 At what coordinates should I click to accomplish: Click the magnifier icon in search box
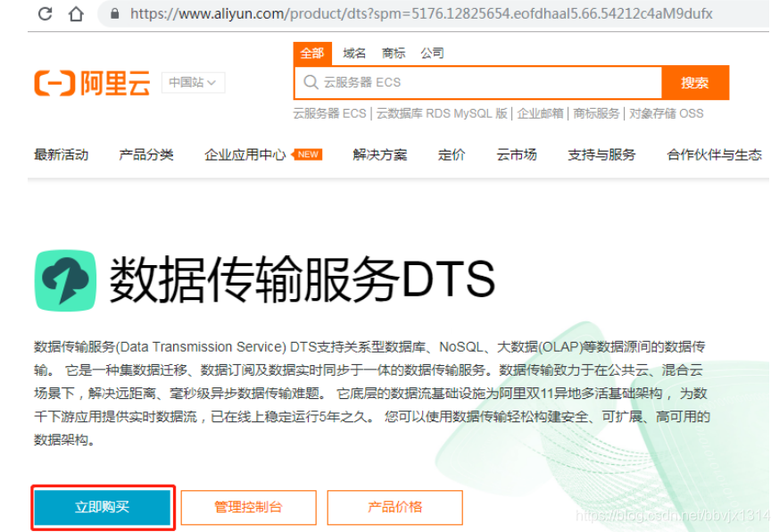[x=311, y=82]
